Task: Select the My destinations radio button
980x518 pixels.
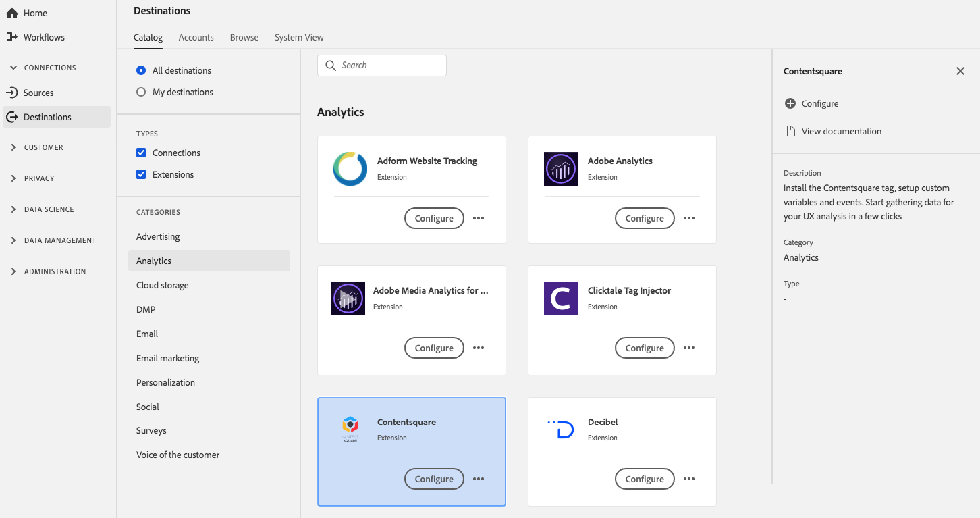Action: [x=141, y=92]
